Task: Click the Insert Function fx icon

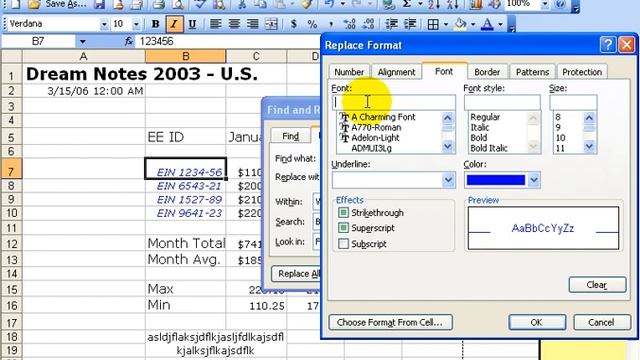Action: pyautogui.click(x=129, y=41)
